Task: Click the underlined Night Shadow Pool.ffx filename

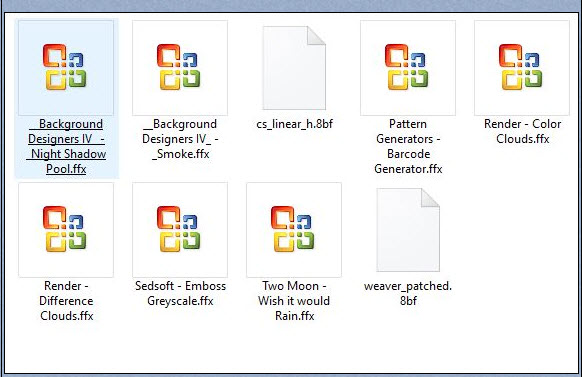Action: tap(66, 146)
